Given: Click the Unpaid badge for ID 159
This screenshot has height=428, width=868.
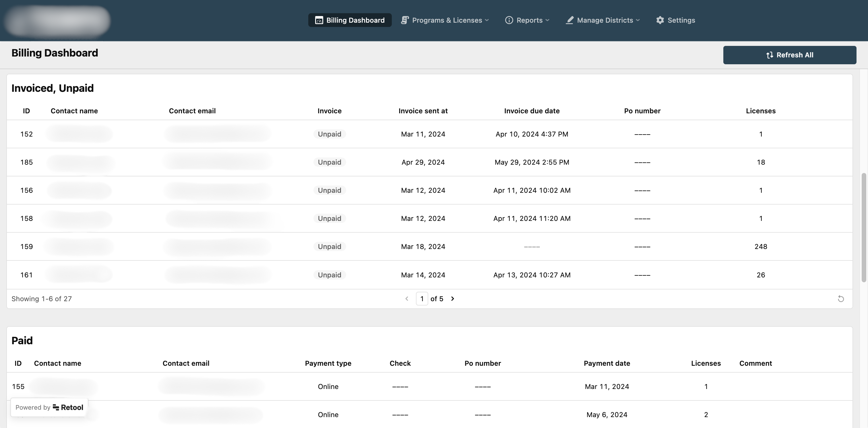Looking at the screenshot, I should click(330, 246).
